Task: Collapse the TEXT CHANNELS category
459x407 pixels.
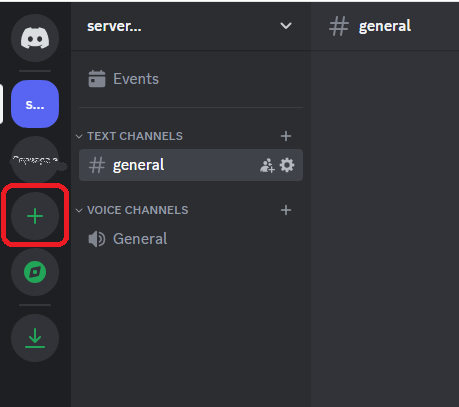Action: [130, 136]
